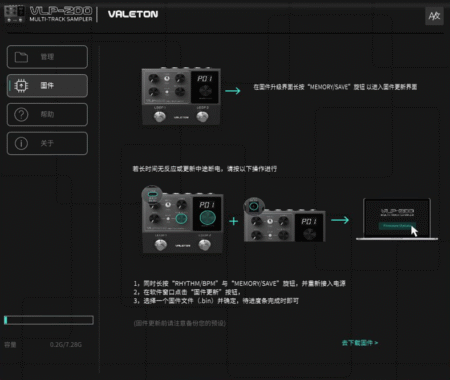Click the folder icon in the 管理 tab

pos(21,57)
